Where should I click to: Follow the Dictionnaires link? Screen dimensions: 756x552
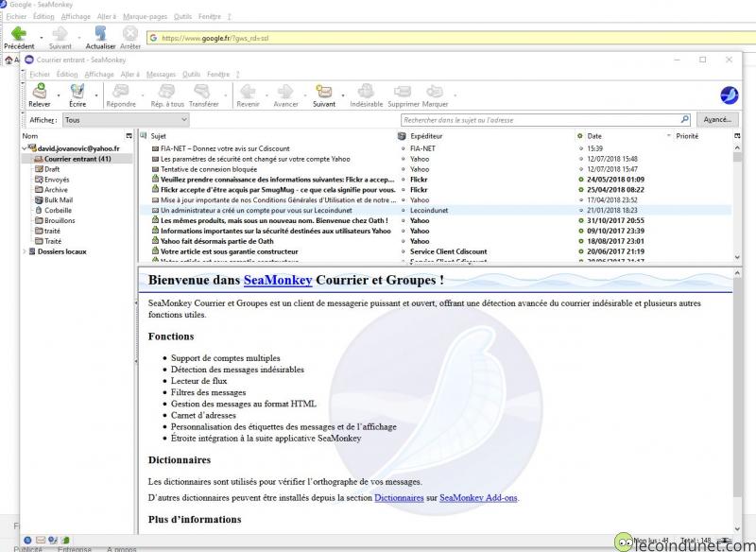pos(399,497)
